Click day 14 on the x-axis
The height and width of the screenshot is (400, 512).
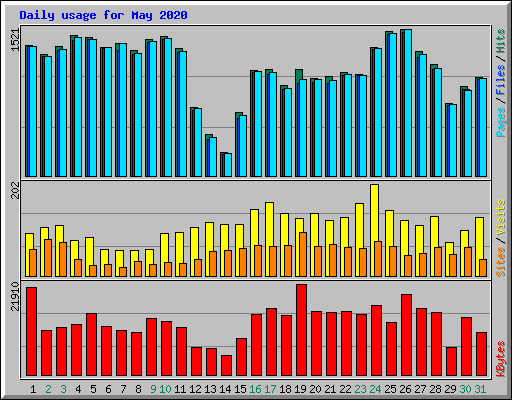click(x=225, y=389)
